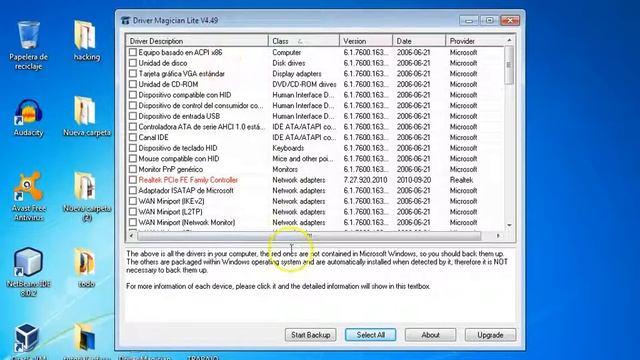Click the '7.27.920.2010' version cell
The width and height of the screenshot is (640, 360).
[x=365, y=180]
